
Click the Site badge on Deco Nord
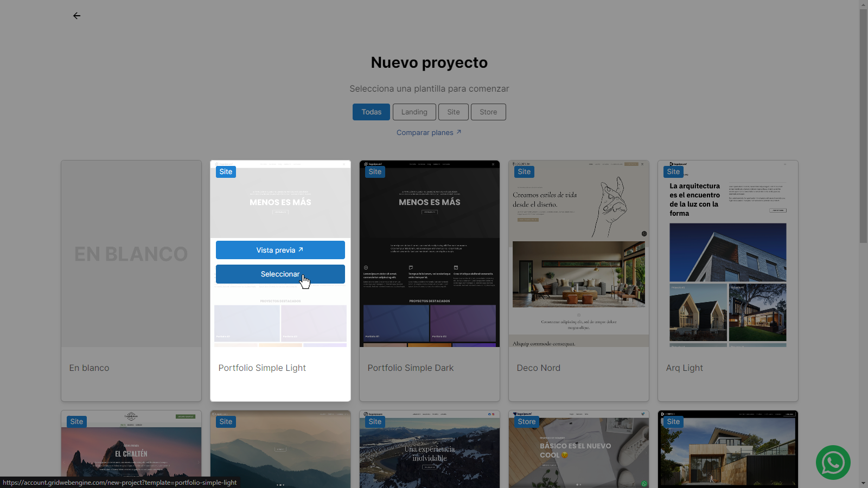click(x=524, y=172)
